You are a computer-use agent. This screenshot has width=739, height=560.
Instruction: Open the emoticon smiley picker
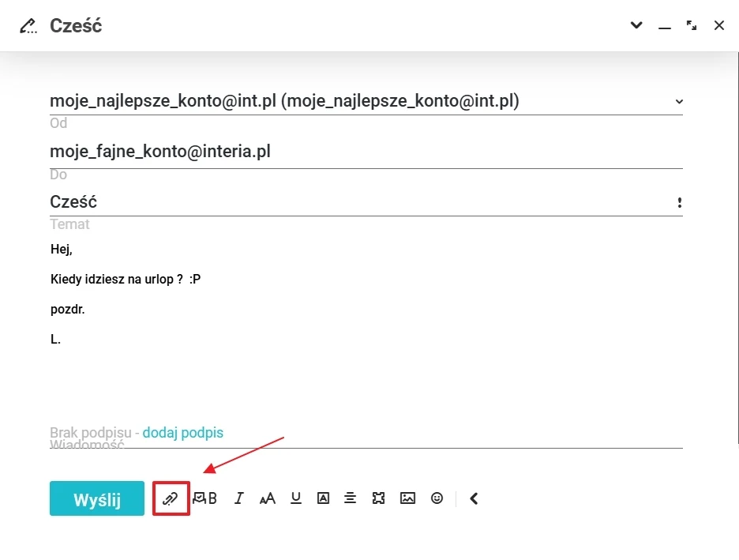(x=437, y=498)
